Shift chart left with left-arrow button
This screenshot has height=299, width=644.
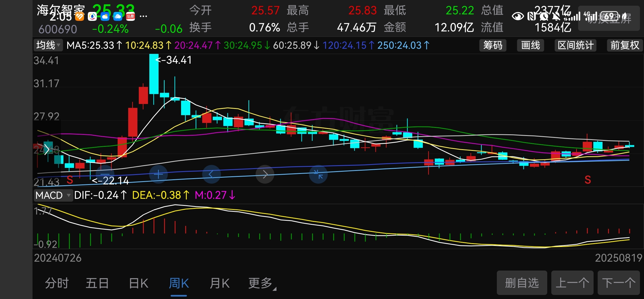coord(211,174)
